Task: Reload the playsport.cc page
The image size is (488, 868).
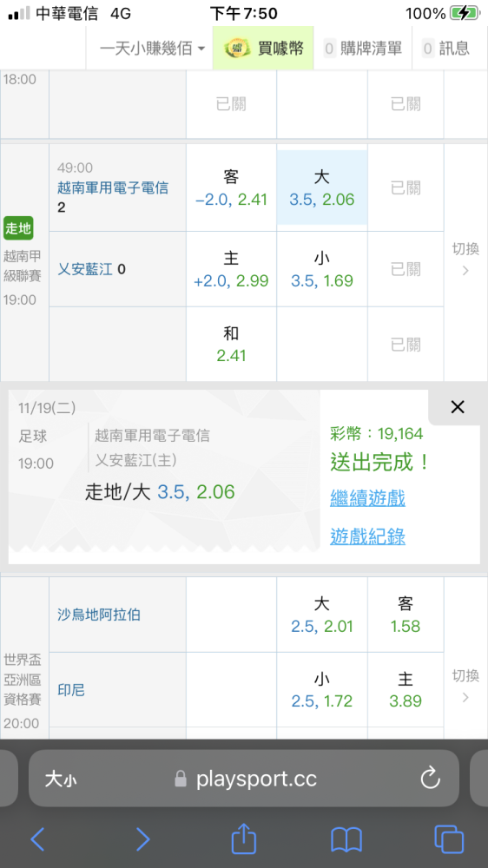Action: click(431, 779)
